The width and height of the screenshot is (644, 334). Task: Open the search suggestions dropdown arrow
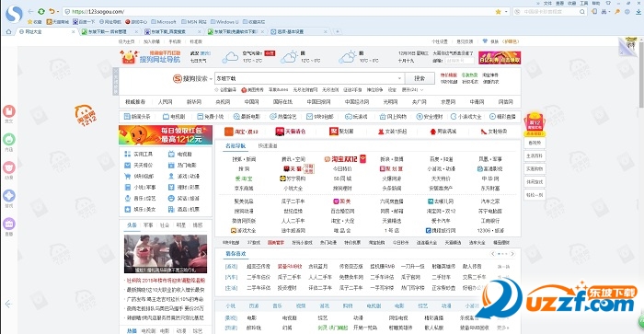[399, 78]
